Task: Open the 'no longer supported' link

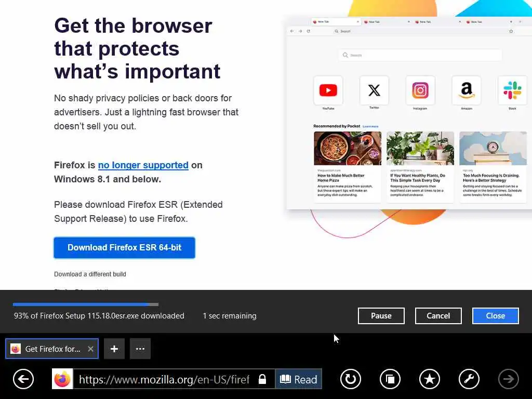Action: [x=143, y=165]
